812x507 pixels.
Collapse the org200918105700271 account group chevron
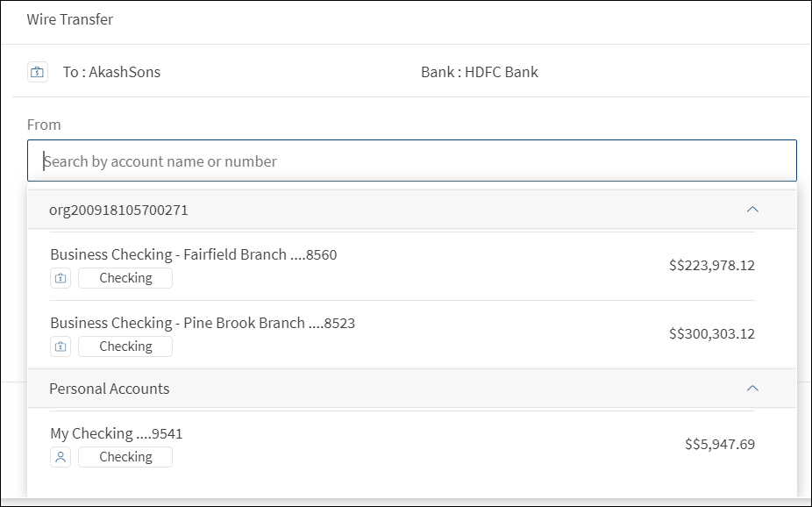pyautogui.click(x=751, y=210)
